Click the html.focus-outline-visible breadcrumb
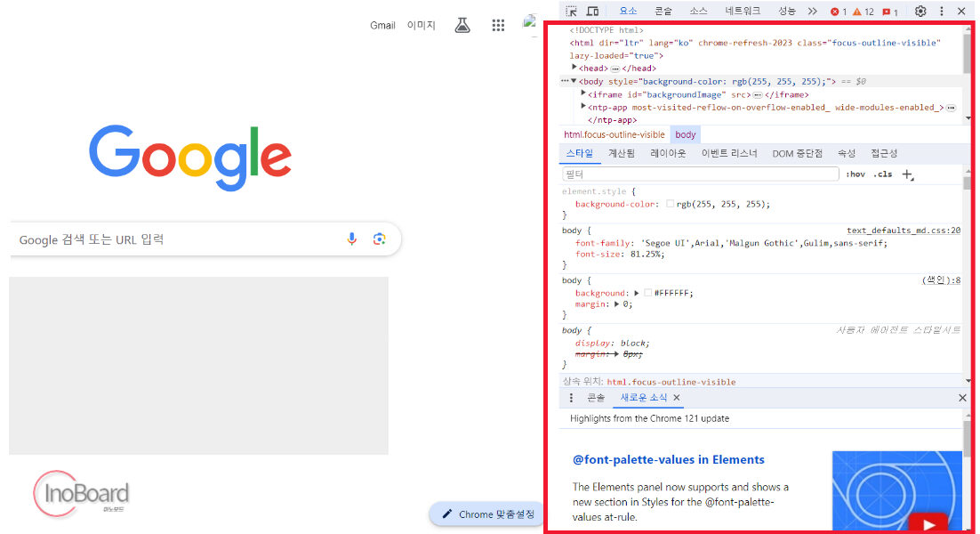980x534 pixels. [614, 134]
